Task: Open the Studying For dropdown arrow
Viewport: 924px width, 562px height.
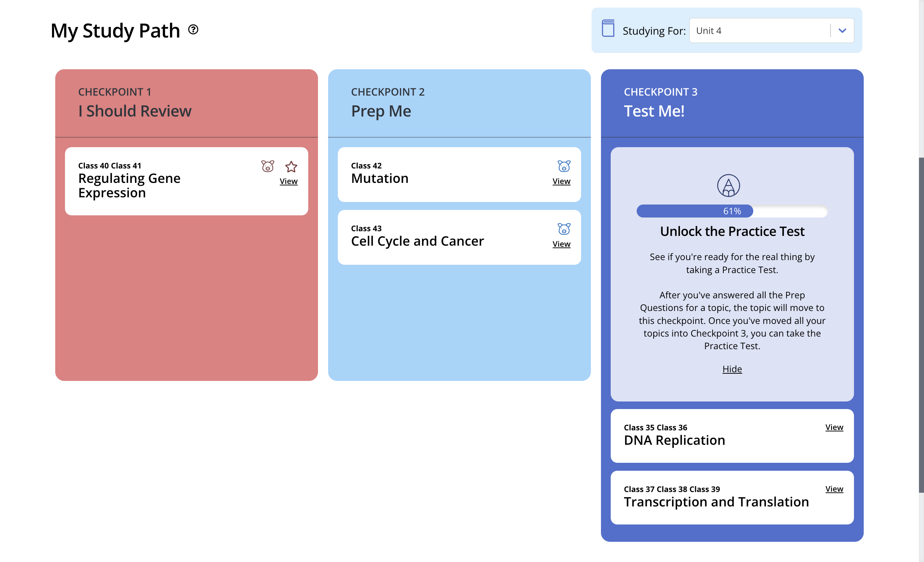Action: 842,31
